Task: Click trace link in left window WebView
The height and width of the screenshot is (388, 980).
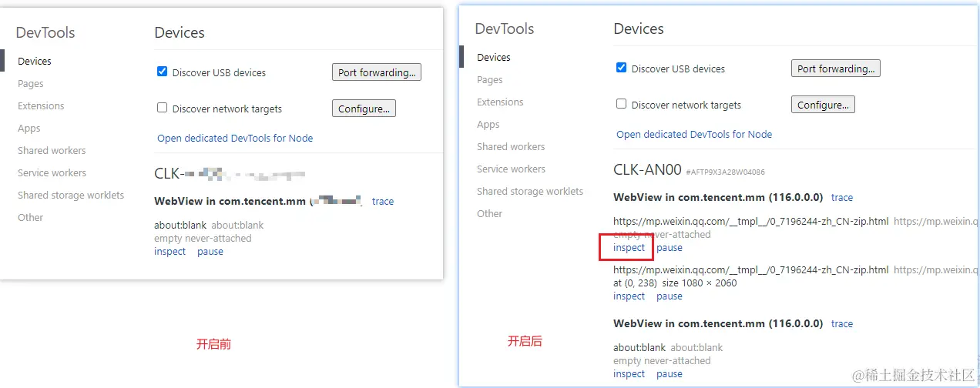Action: point(383,201)
